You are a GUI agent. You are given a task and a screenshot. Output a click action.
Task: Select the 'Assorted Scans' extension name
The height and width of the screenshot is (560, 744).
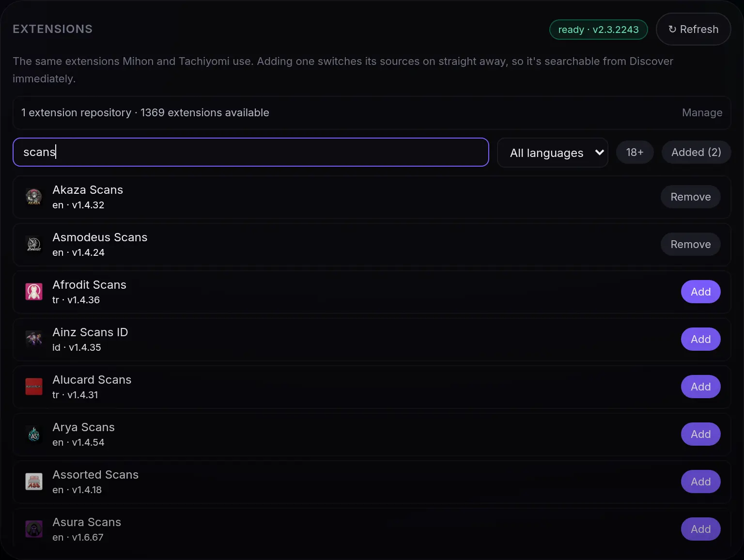(x=95, y=475)
